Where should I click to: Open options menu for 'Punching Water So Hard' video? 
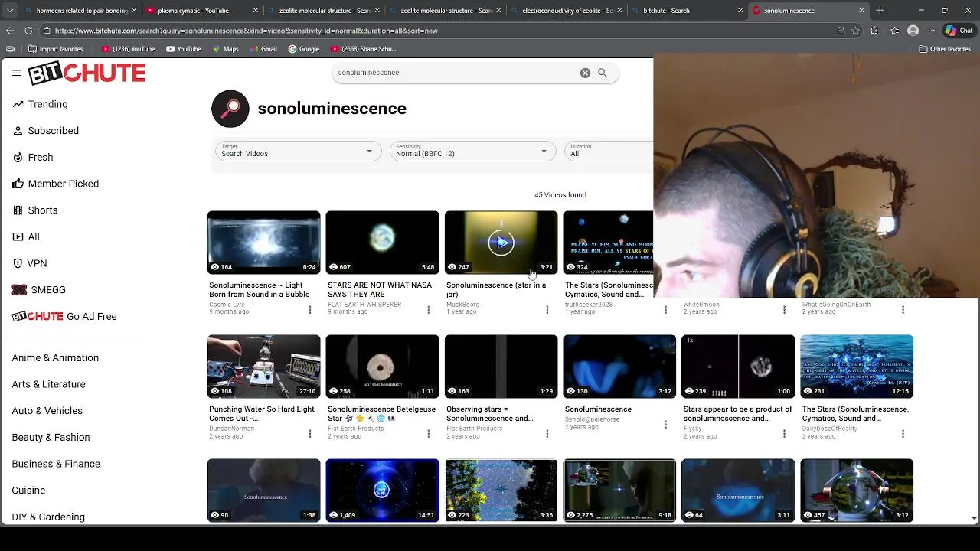coord(310,434)
